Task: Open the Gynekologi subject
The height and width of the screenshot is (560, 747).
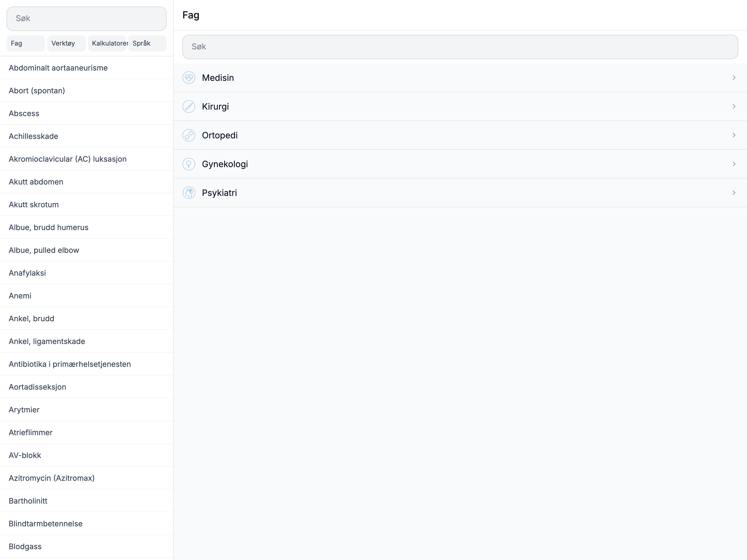Action: click(x=460, y=164)
